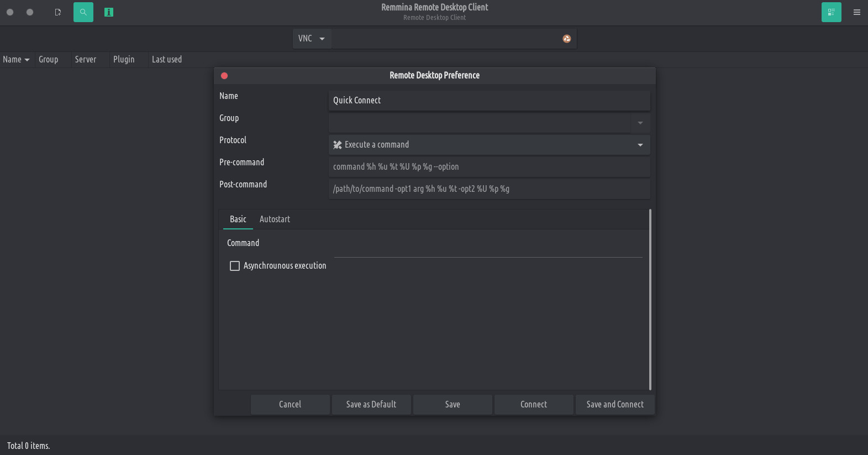Open the green info icon

(109, 12)
